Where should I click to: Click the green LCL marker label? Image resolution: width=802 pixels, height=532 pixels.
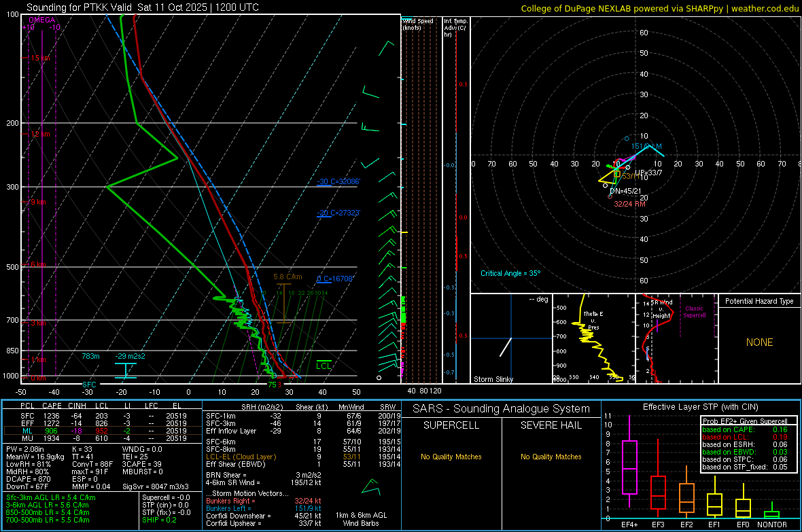tap(324, 366)
